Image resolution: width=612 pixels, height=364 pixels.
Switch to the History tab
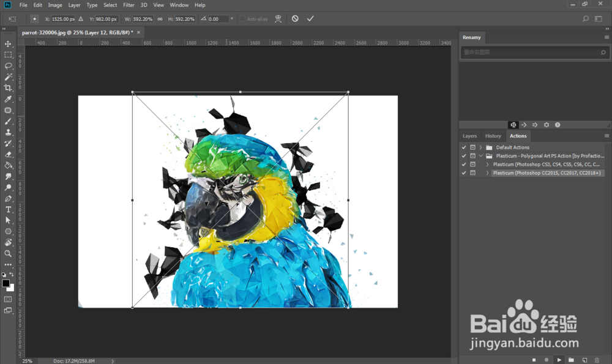493,136
